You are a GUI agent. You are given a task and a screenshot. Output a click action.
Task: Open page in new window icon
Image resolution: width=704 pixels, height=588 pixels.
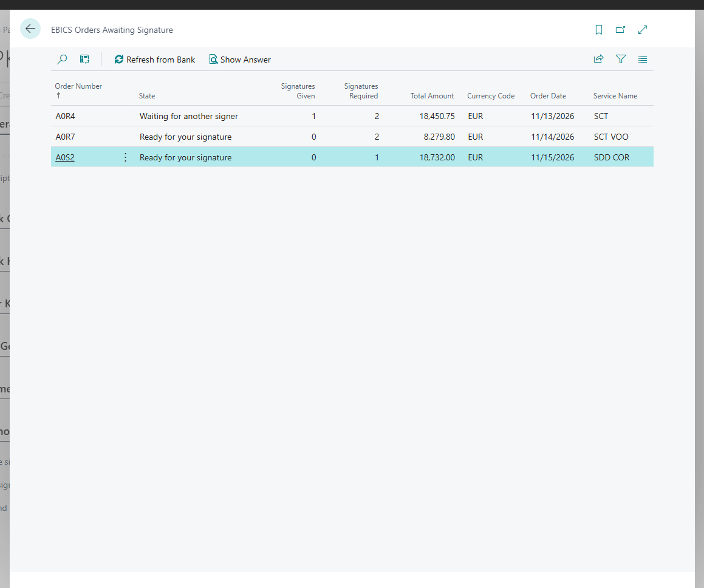tap(621, 30)
